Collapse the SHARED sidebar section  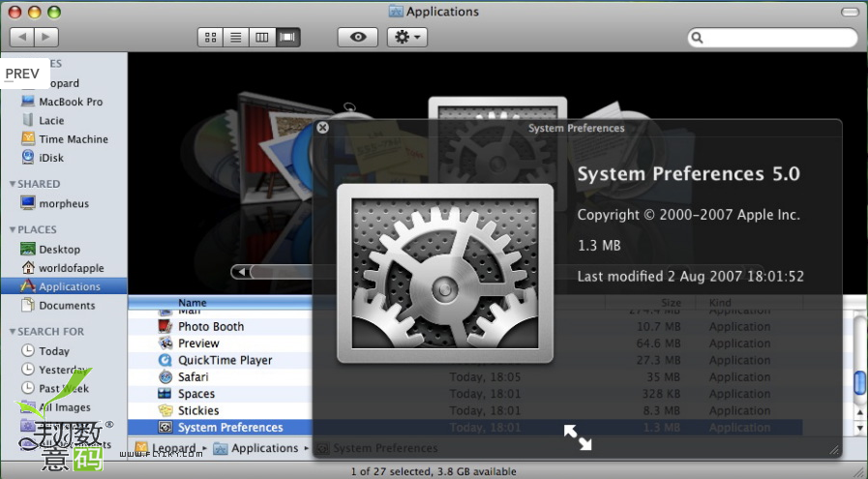(13, 184)
